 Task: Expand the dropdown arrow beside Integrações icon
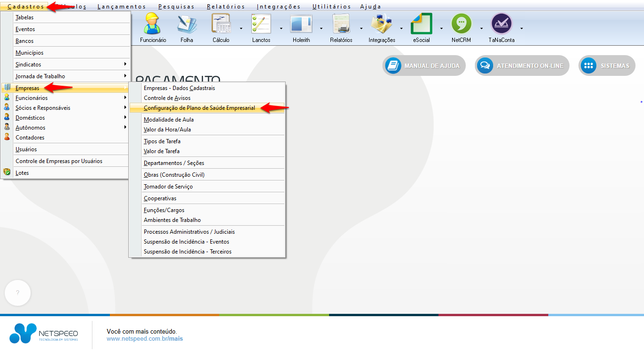(x=401, y=28)
